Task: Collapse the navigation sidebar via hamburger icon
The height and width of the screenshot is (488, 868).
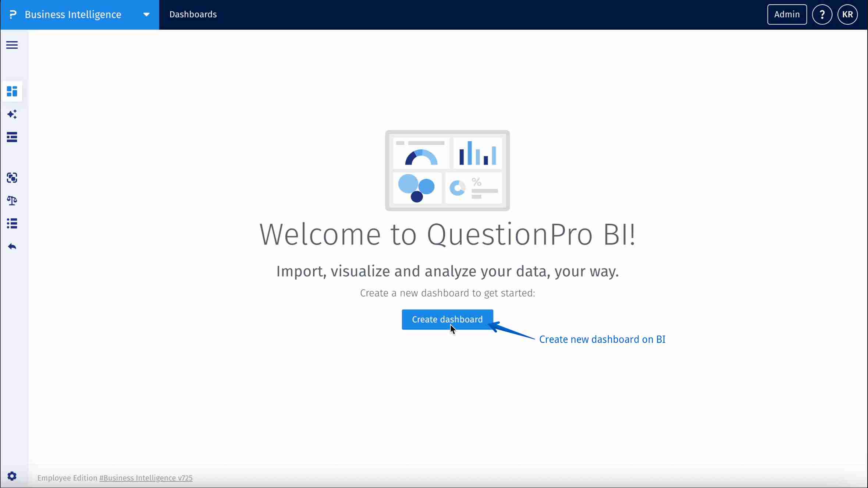Action: (x=12, y=45)
